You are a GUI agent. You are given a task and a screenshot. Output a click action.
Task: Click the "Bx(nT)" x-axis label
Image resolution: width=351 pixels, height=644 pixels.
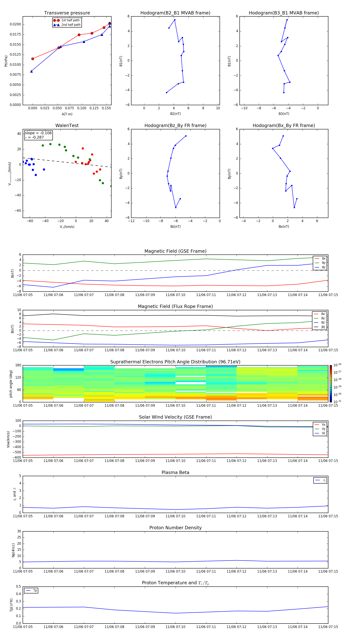tap(284, 227)
